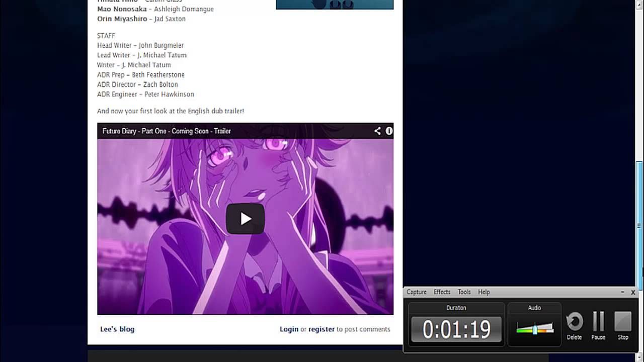
Task: Pause the screen recording
Action: point(598,326)
